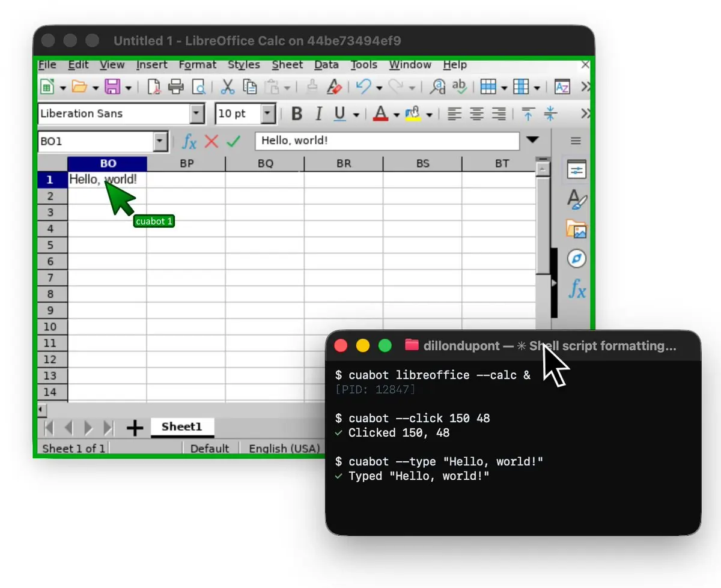Open the sidebar Navigator compass icon
Viewport: 721px width, 588px height.
coord(576,259)
